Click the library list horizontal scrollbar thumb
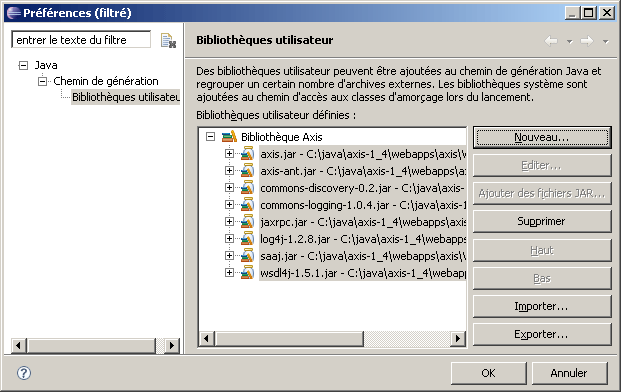Screen dimensions: 621x392 click(x=289, y=339)
